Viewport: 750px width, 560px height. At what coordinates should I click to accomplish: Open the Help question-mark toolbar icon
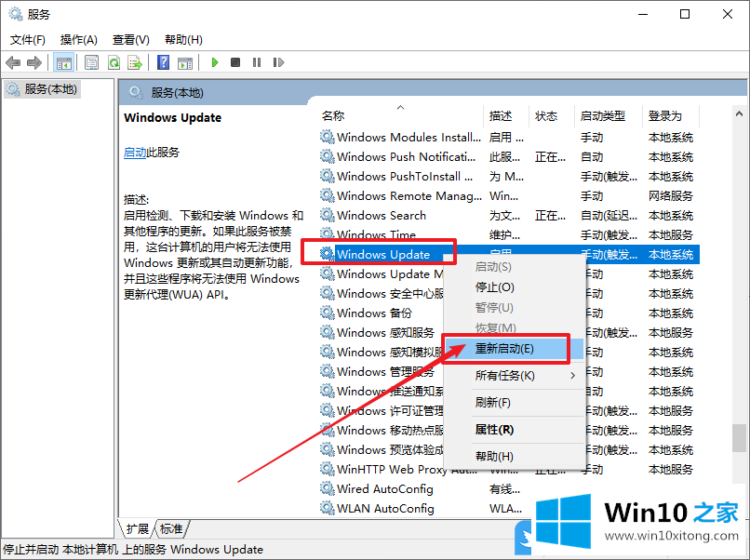tap(163, 62)
